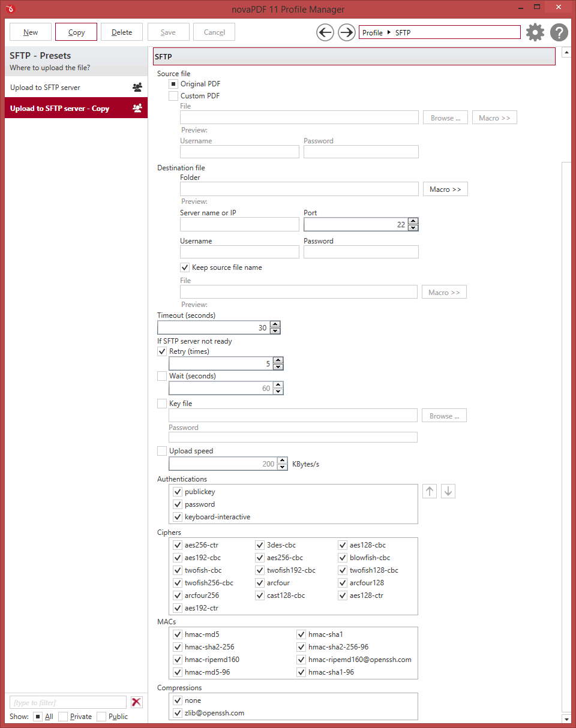Uncheck Keep source file name
The width and height of the screenshot is (576, 728).
(185, 267)
